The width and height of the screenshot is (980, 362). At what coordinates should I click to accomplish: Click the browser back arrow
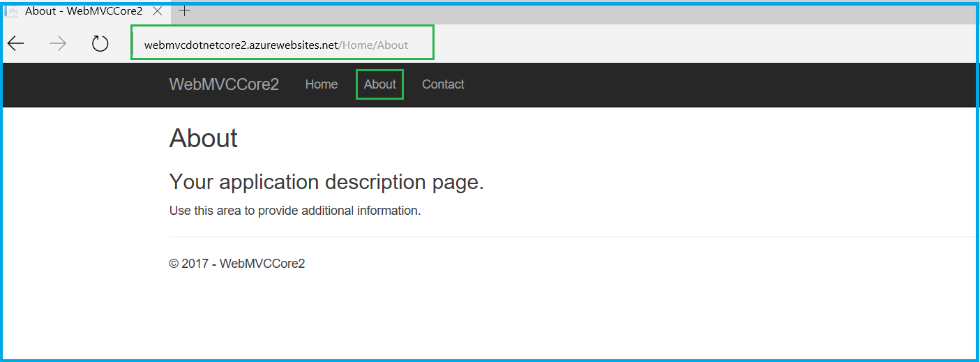(16, 44)
